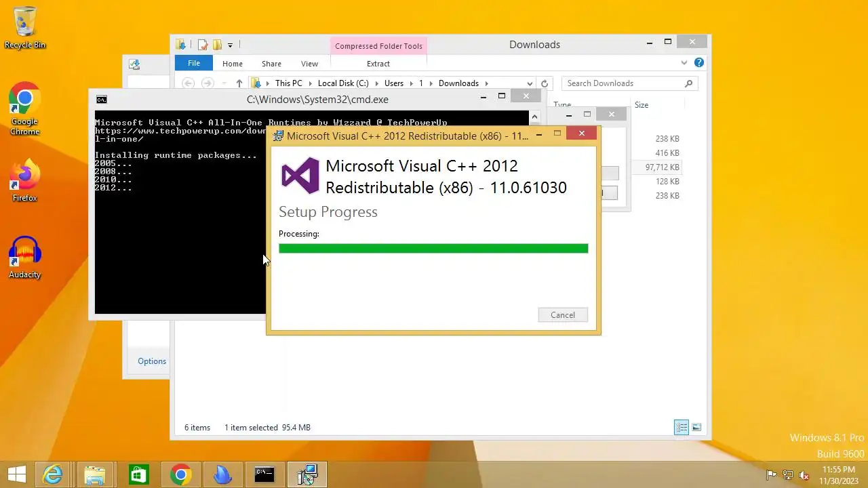Click the installer title bar icon
868x488 pixels.
[x=278, y=136]
